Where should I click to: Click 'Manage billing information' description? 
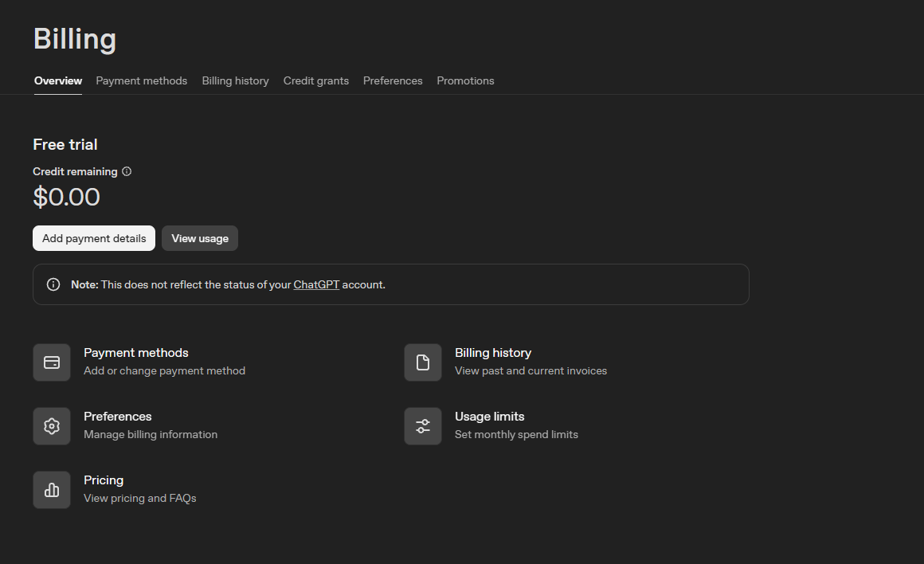click(151, 434)
